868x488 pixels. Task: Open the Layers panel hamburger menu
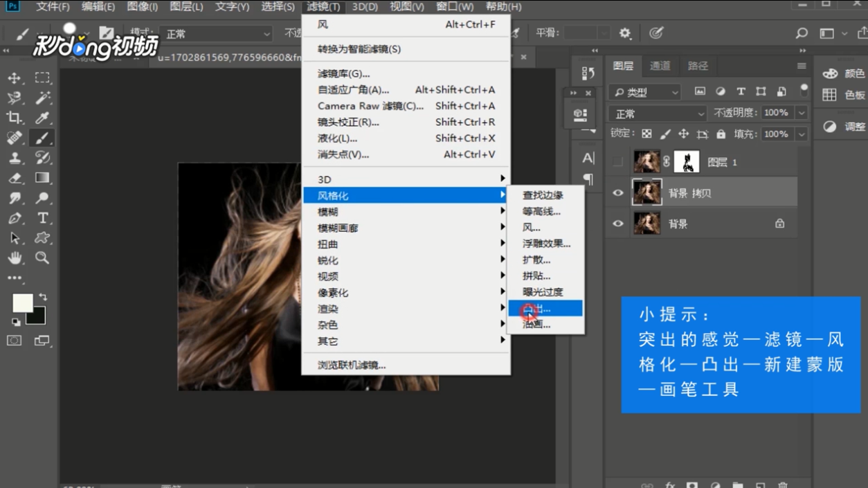pos(802,66)
